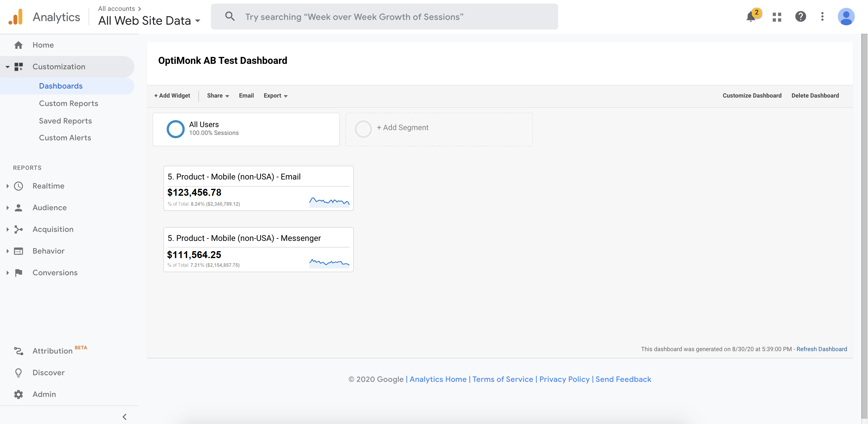Screen dimensions: 868x424
Task: Click the Messenger widget sparkline chart
Action: 329,263
